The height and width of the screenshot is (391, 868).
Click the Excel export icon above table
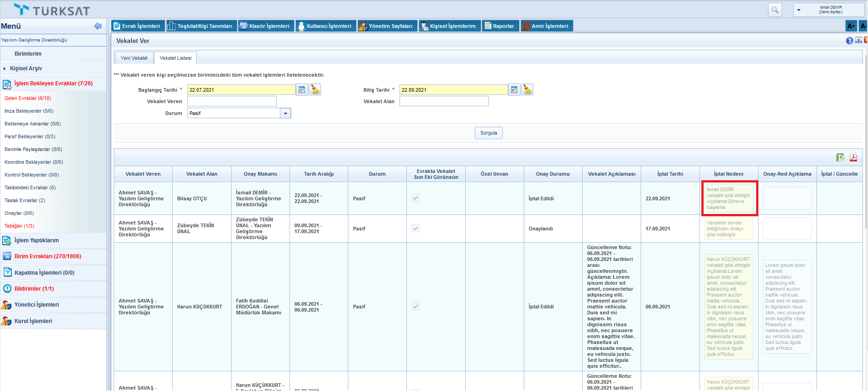(840, 157)
